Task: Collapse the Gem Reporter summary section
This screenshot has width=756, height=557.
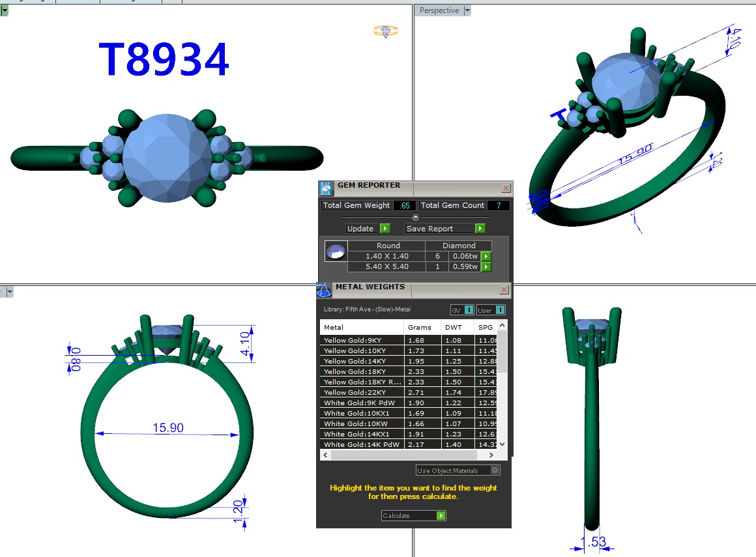Action: 416,217
